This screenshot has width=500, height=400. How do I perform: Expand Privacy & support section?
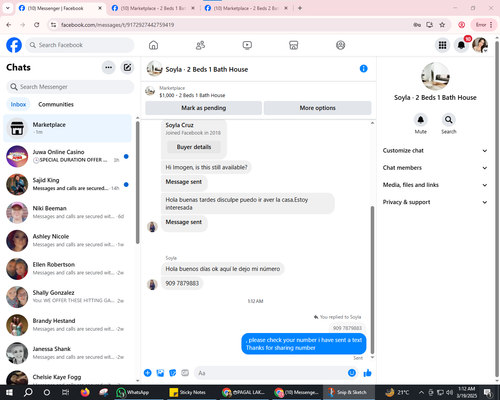click(x=435, y=202)
